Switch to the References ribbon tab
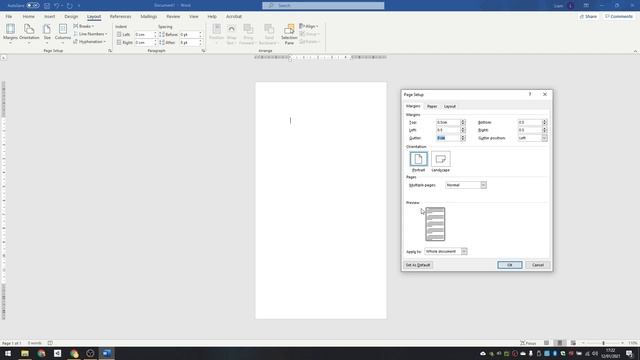The width and height of the screenshot is (640, 360). 120,16
